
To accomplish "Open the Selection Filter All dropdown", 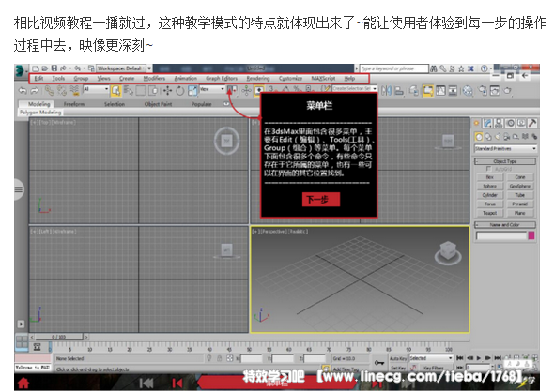I will pos(96,90).
